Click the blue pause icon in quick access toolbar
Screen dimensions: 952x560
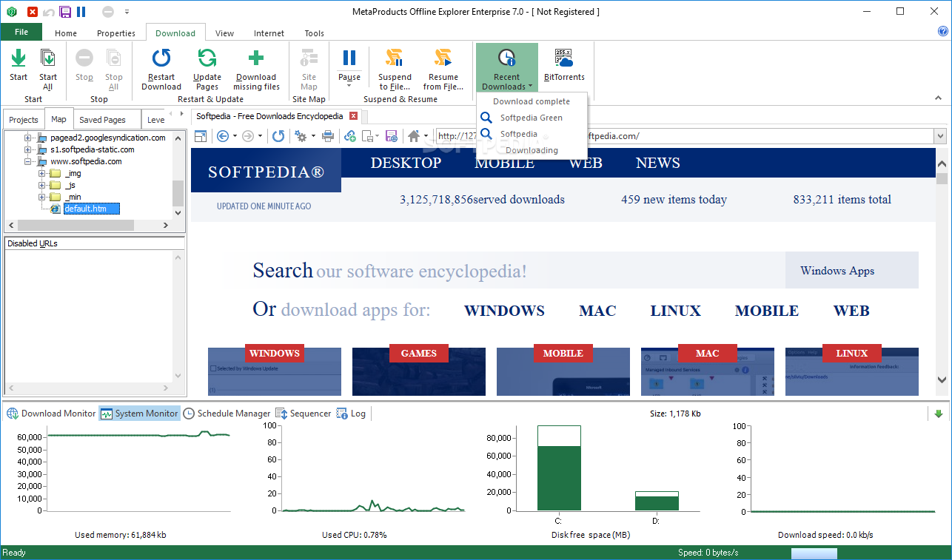81,12
